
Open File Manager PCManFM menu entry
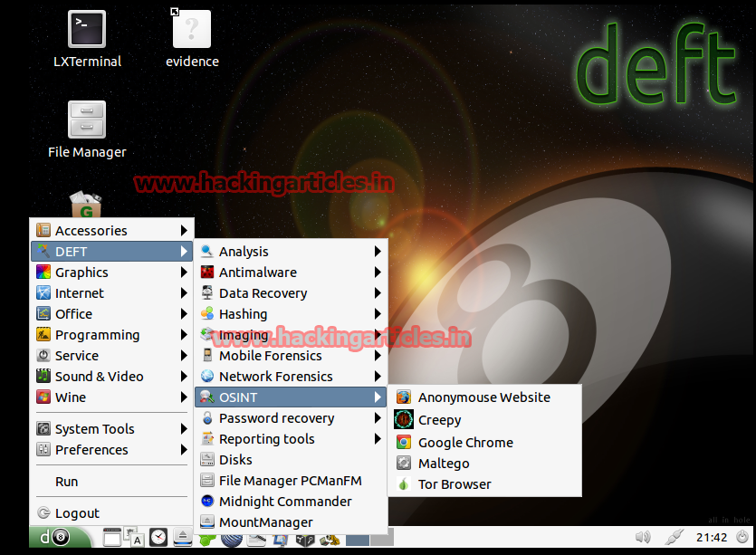pos(291,480)
